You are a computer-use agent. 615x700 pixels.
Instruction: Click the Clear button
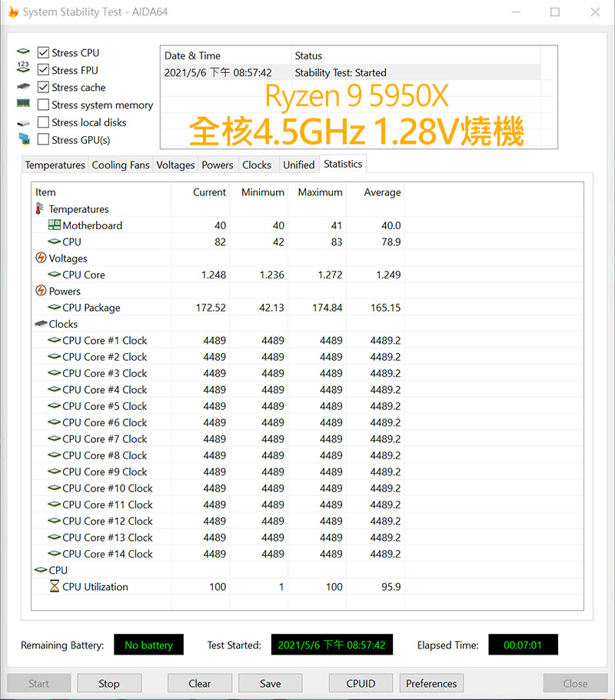click(x=200, y=683)
